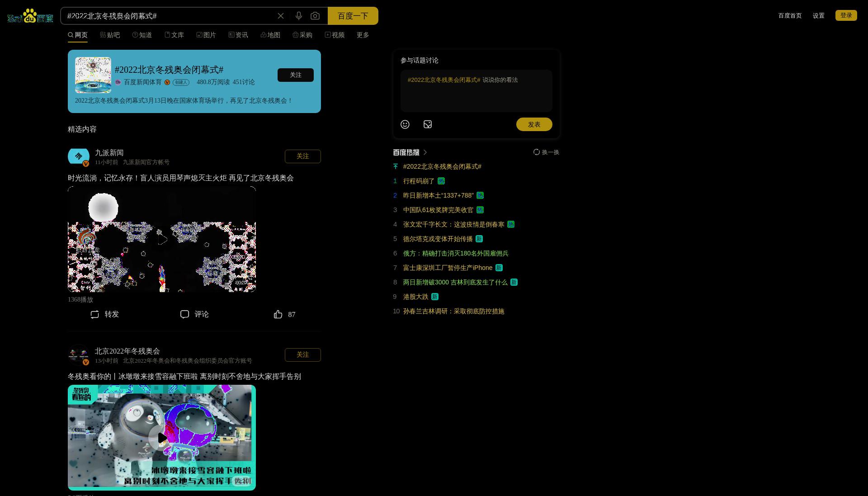Open post title 冬残奥看你的
Screen dimensions: 868x496
pyautogui.click(x=184, y=377)
